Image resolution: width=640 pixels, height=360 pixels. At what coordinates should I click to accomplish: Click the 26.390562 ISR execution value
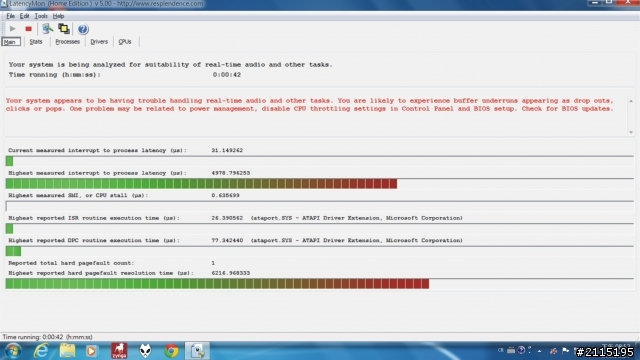[227, 218]
